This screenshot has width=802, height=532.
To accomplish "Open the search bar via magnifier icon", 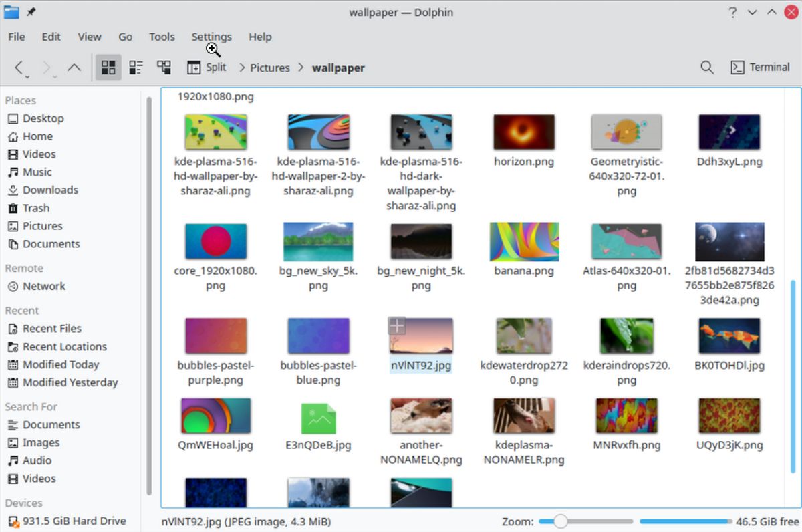I will pos(706,67).
